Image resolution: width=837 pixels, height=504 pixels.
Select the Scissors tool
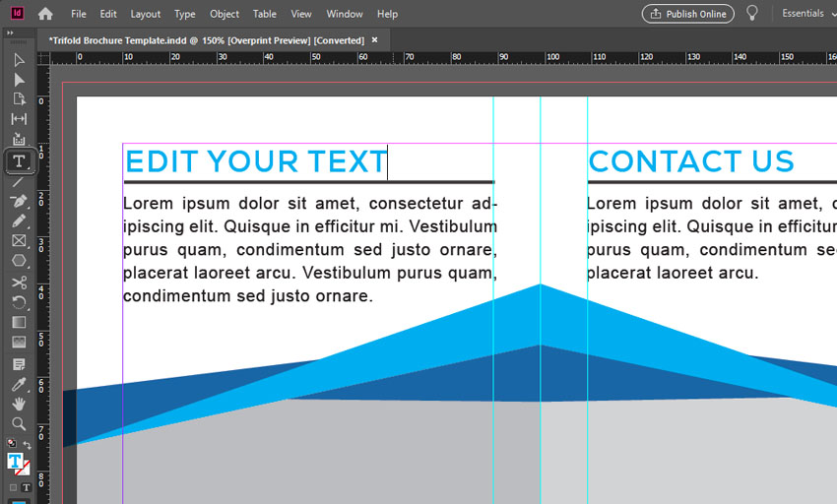19,283
